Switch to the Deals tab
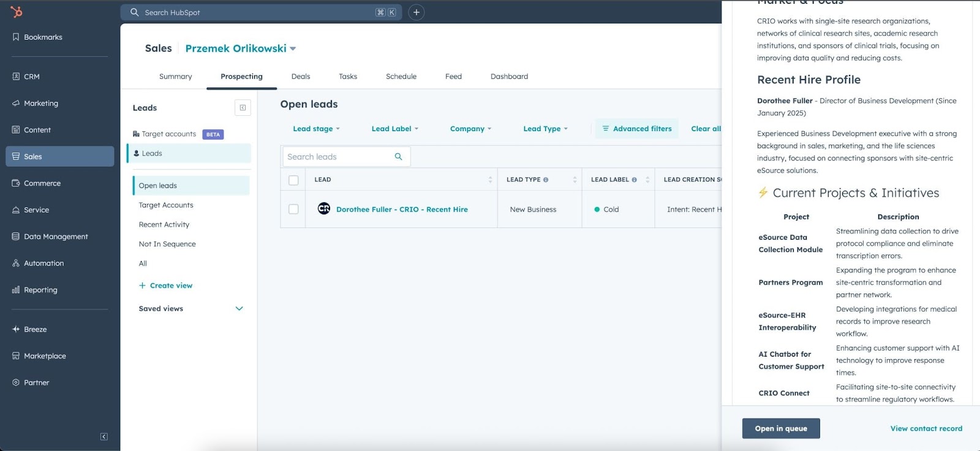Viewport: 980px width, 451px height. click(301, 77)
